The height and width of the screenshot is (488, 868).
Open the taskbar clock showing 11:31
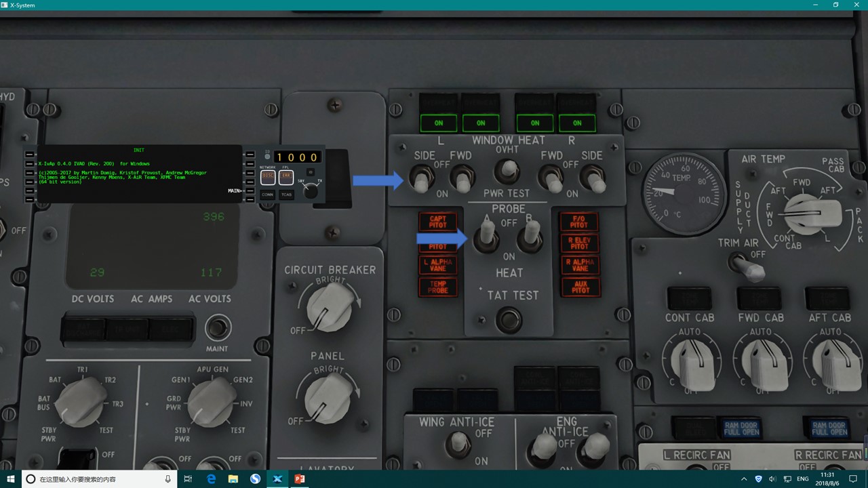[x=827, y=479]
